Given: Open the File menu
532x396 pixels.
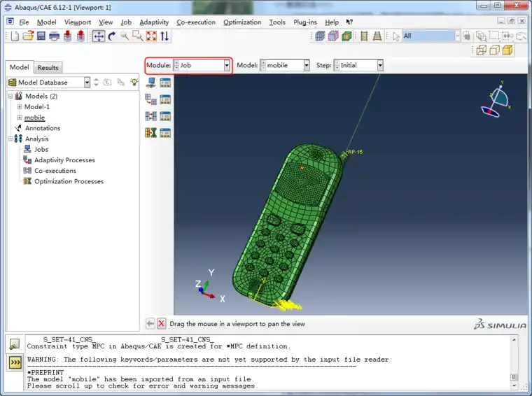Looking at the screenshot, I should (24, 22).
